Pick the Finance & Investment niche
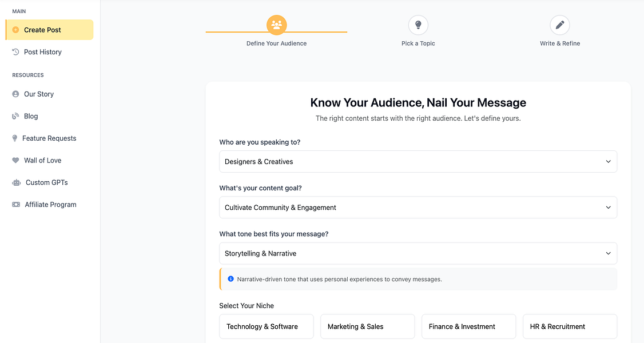Screen dimensions: 644x343 [468, 326]
